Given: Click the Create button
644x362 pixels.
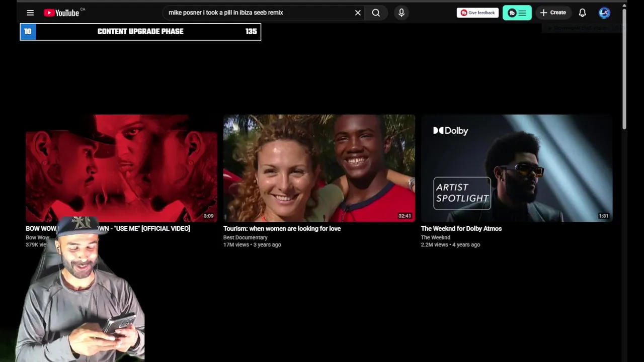Looking at the screenshot, I should (553, 13).
